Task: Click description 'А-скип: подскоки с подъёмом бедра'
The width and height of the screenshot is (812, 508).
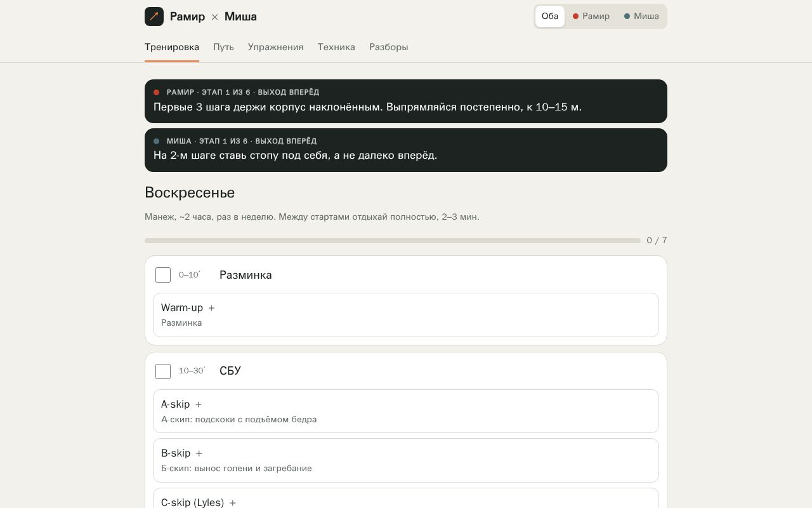Action: tap(239, 420)
